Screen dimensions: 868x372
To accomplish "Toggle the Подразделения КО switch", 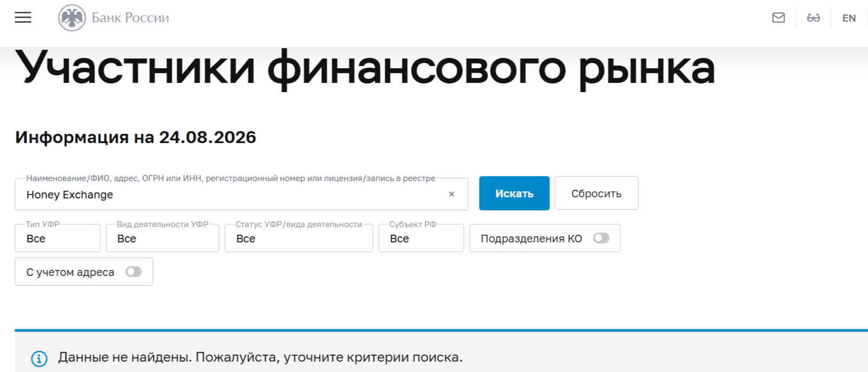I will coord(601,238).
